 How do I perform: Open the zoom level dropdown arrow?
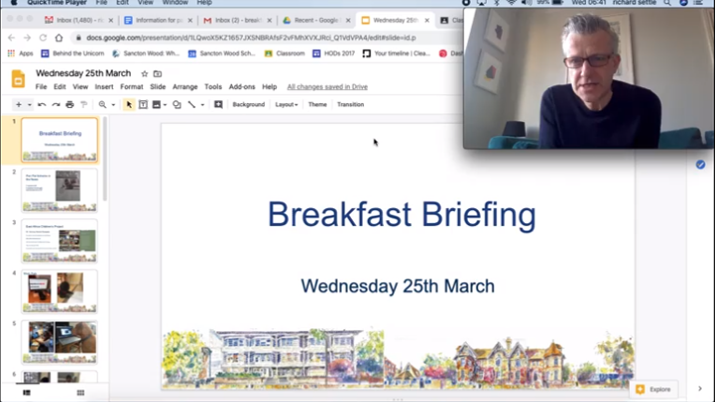point(113,105)
